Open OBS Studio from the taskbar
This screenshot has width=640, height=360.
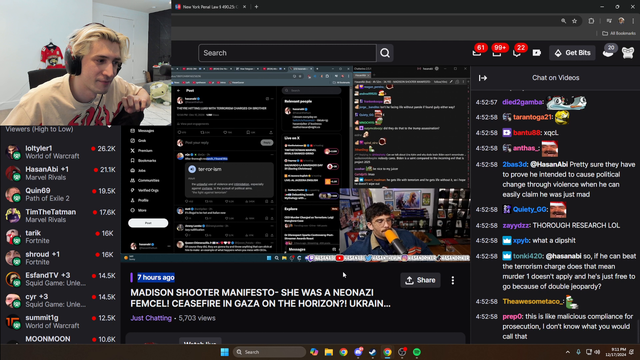[402, 352]
